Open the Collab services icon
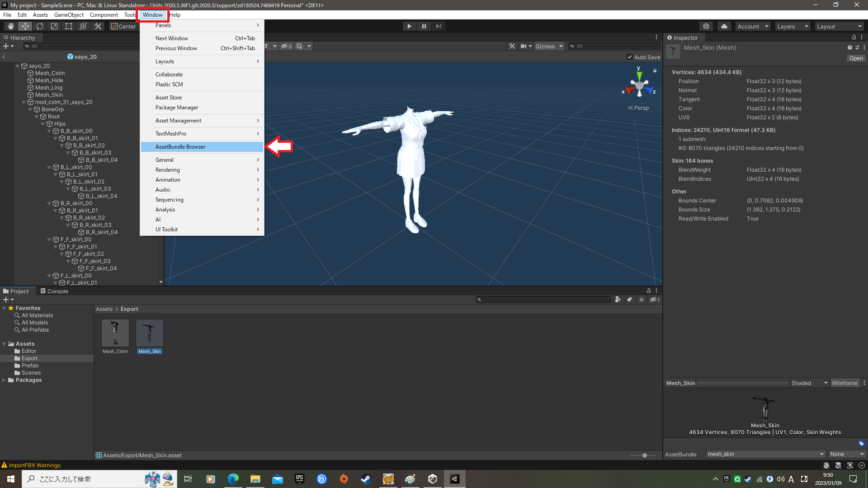Image resolution: width=868 pixels, height=488 pixels. coord(706,26)
